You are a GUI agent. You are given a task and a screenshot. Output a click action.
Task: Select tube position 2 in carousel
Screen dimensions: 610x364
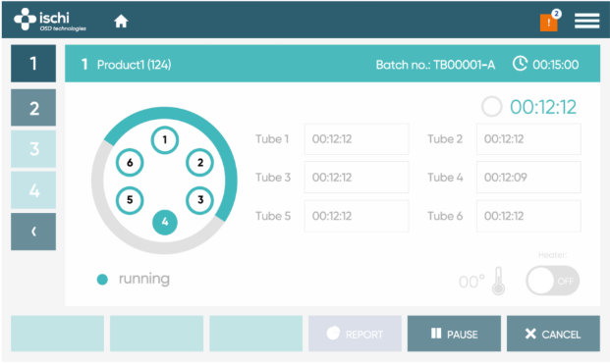click(200, 163)
